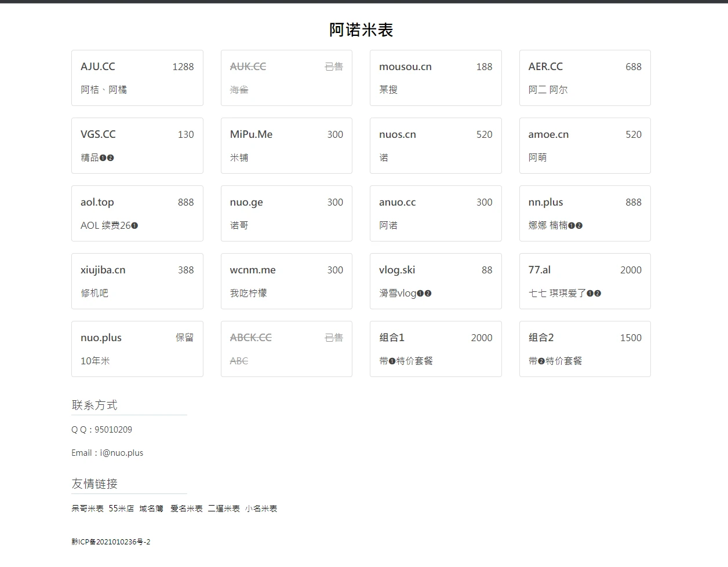
Task: Click the reserved nuo.plus domain card
Action: click(137, 349)
